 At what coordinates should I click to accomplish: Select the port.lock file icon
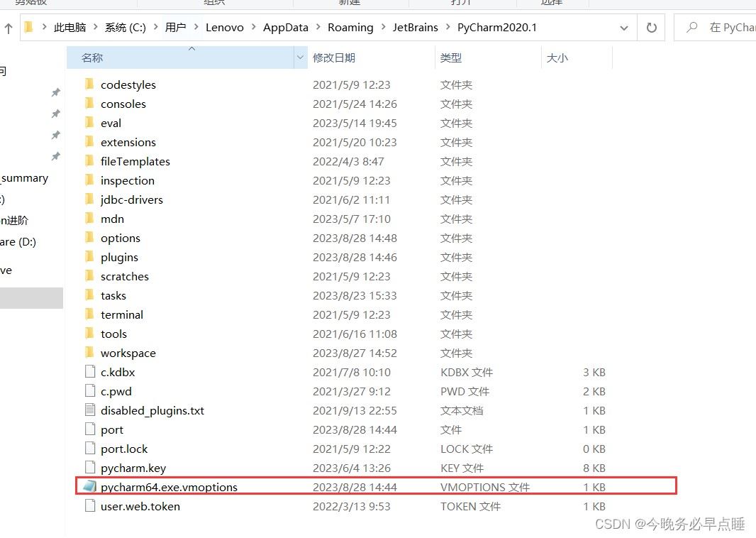coord(89,449)
